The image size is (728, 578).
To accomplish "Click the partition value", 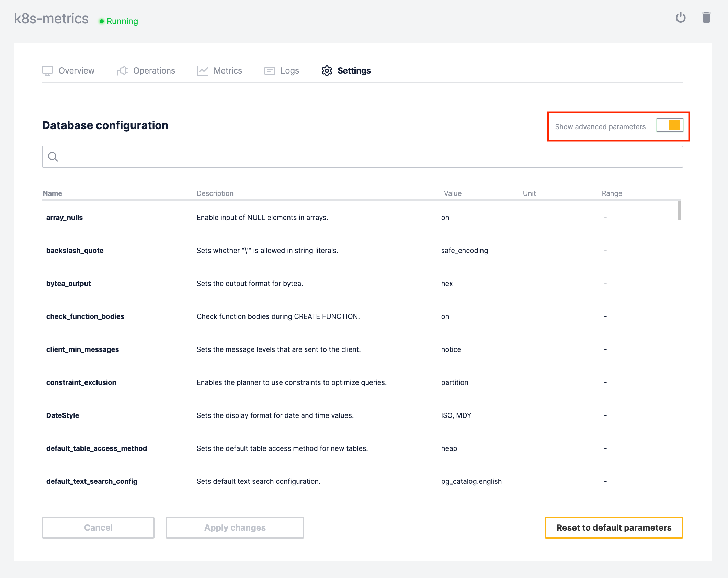I will [x=455, y=382].
